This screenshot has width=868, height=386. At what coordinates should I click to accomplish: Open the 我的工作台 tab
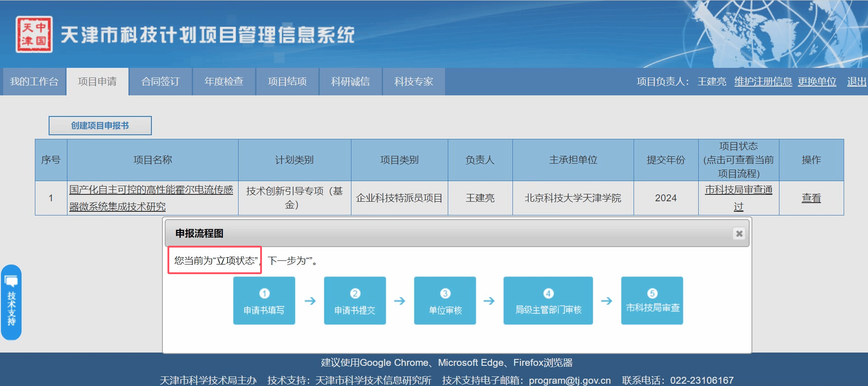(34, 82)
